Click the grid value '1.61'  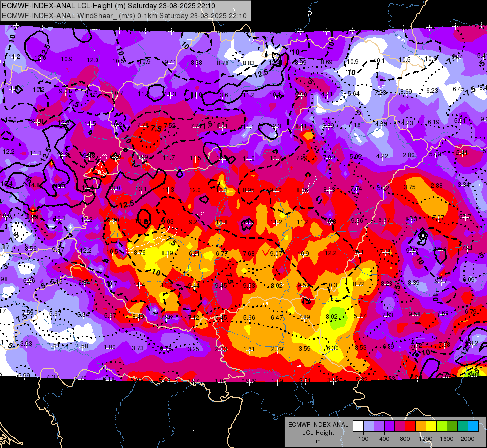[x=249, y=349]
